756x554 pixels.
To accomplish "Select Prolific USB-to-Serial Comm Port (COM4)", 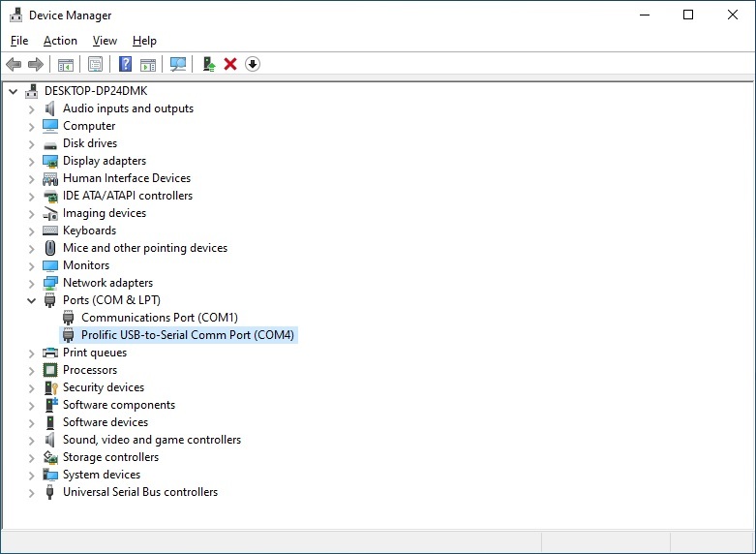I will point(187,335).
